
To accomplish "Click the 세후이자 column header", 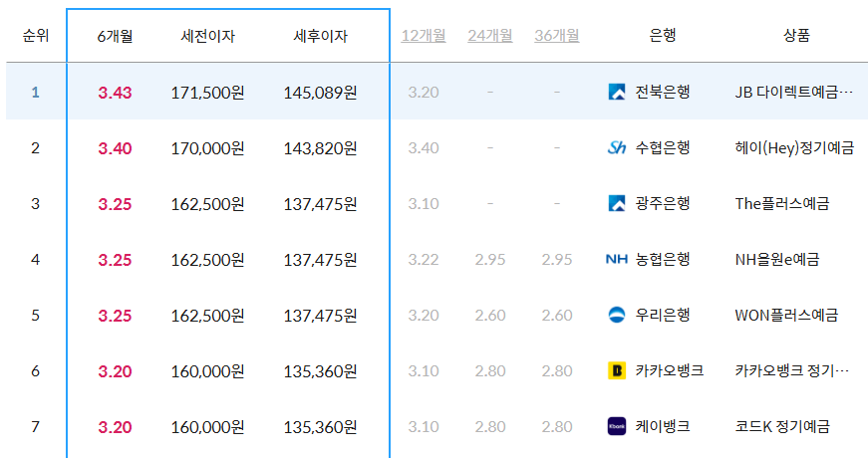I will (320, 37).
